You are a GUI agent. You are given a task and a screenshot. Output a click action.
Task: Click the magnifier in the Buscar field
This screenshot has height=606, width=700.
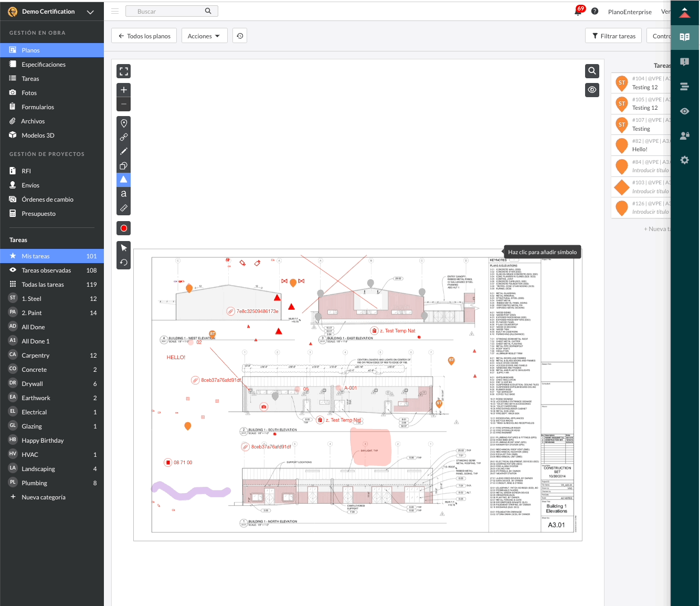coord(208,11)
